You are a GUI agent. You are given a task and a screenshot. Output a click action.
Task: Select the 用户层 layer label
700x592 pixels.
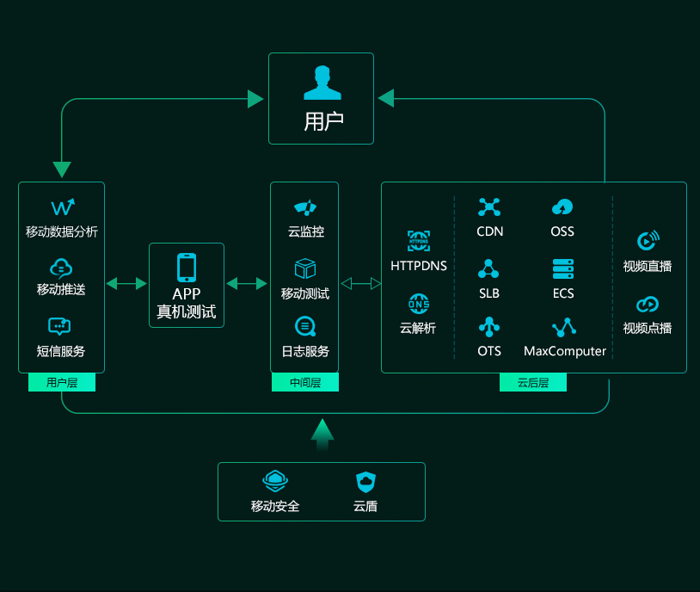[62, 382]
